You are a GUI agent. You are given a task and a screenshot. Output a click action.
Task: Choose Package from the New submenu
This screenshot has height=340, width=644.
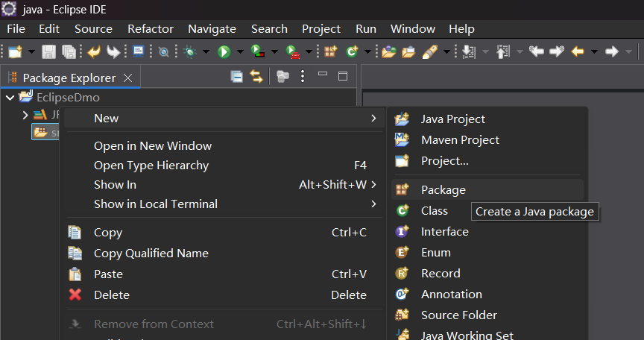pyautogui.click(x=487, y=189)
